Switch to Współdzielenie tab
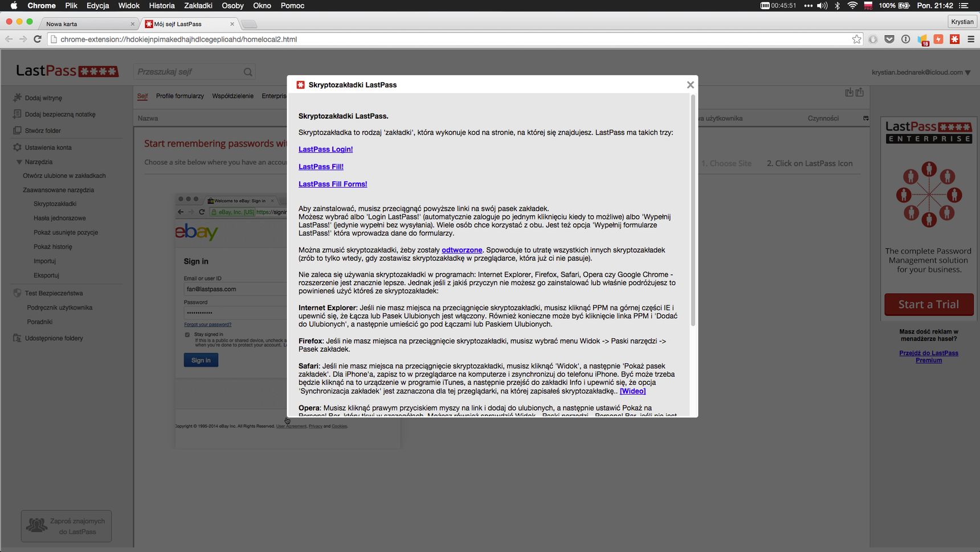The width and height of the screenshot is (980, 552). 232,96
